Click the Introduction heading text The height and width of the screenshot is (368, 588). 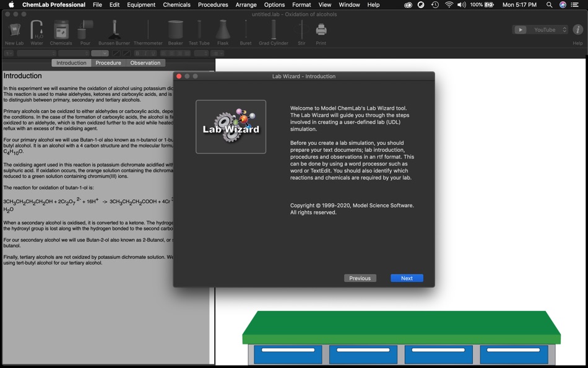pos(22,76)
